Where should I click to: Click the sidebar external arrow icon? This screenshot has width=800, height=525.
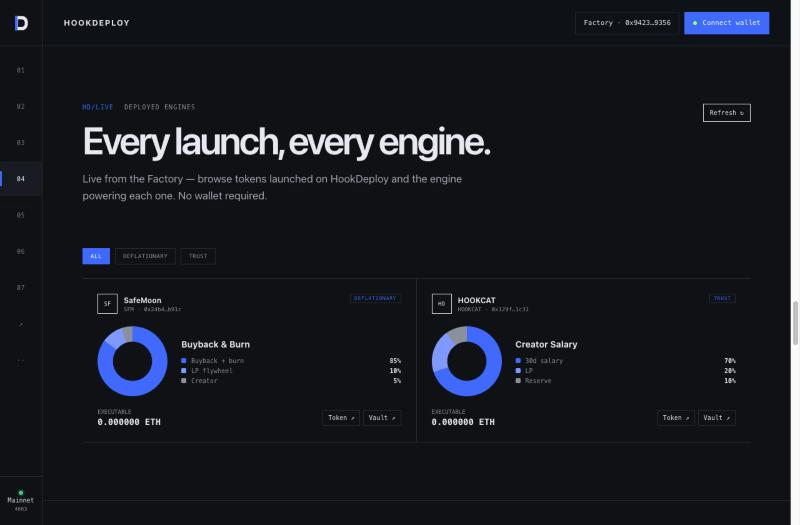pos(20,324)
